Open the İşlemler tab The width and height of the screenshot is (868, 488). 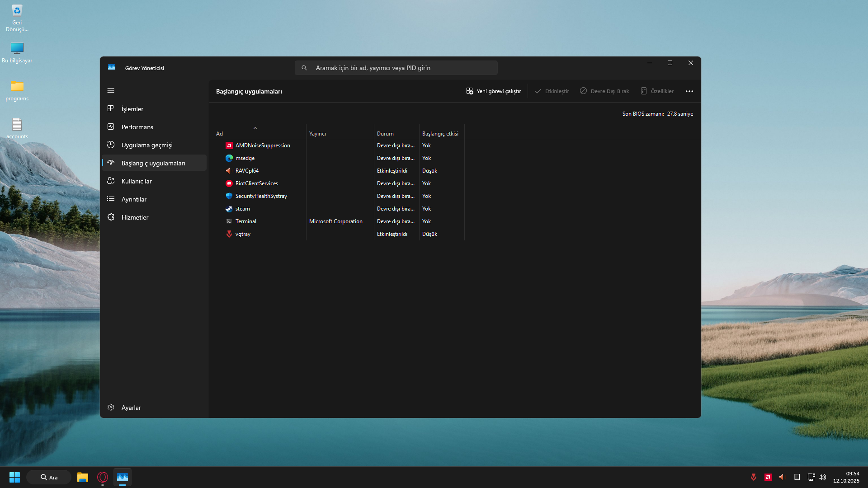(132, 109)
